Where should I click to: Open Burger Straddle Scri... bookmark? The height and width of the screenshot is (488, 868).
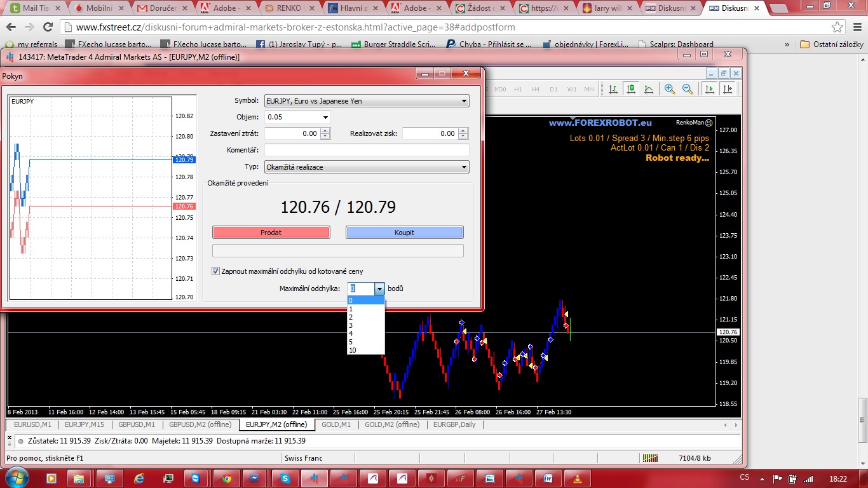(392, 44)
